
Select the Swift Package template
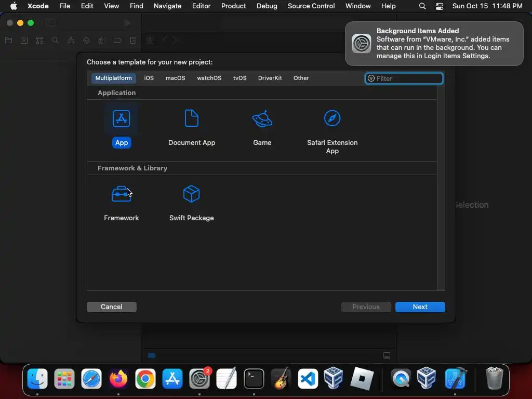coord(191,194)
